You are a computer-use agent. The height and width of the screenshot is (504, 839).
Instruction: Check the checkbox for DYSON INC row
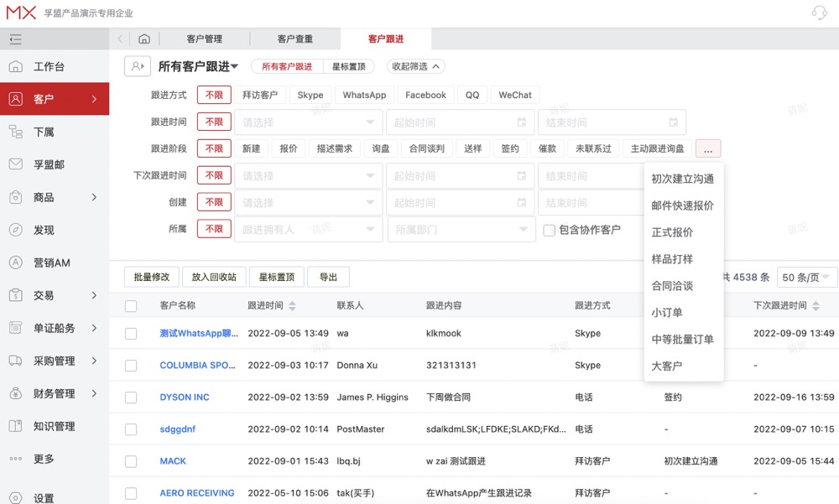tap(131, 397)
